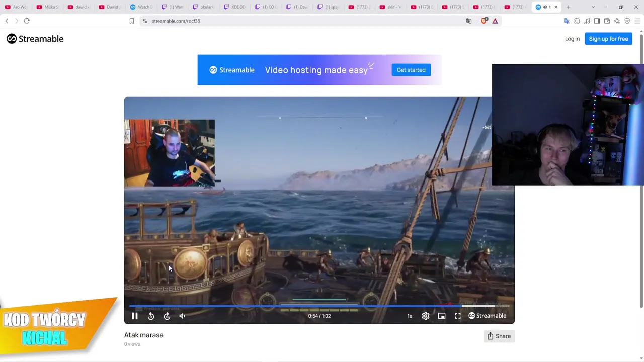
Task: Toggle picture-in-picture mode
Action: coord(442,316)
